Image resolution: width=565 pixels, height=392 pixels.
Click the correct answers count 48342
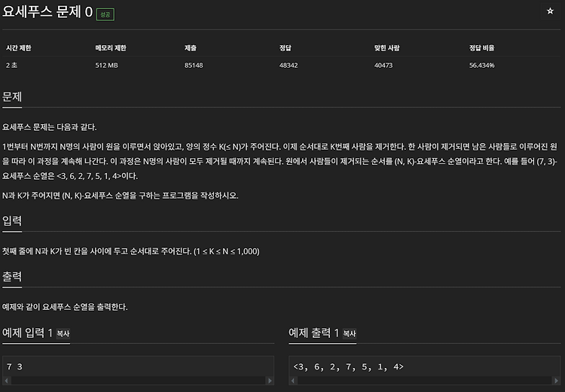click(289, 65)
